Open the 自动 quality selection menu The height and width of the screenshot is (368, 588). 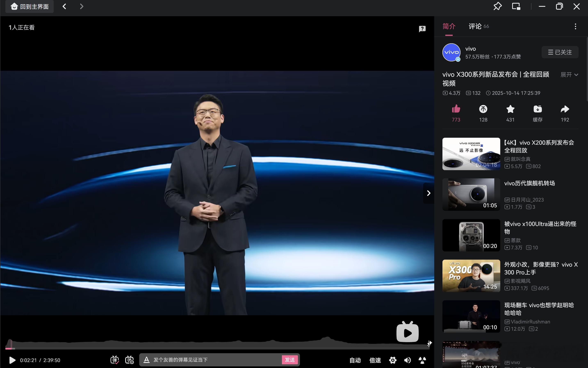pos(355,360)
